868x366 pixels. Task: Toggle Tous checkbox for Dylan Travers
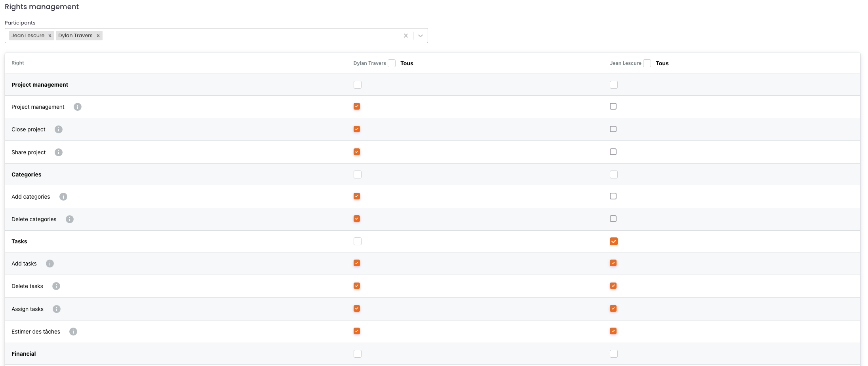[392, 63]
